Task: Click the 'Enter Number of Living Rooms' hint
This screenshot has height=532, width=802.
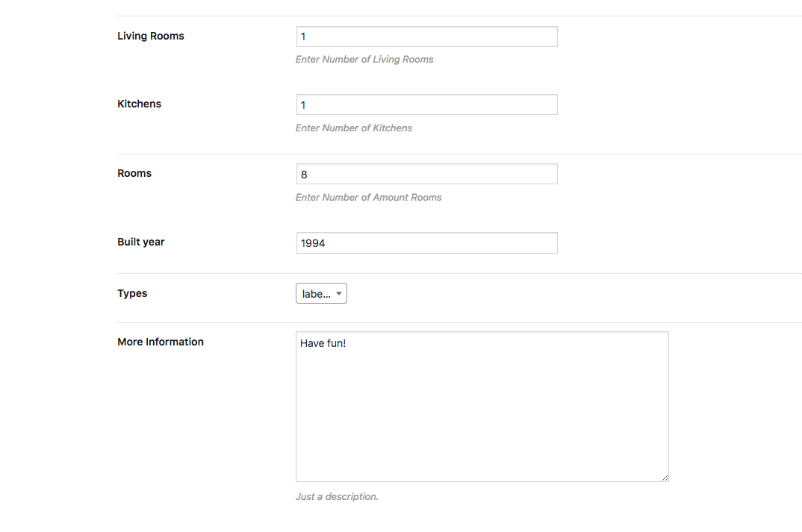Action: [364, 59]
